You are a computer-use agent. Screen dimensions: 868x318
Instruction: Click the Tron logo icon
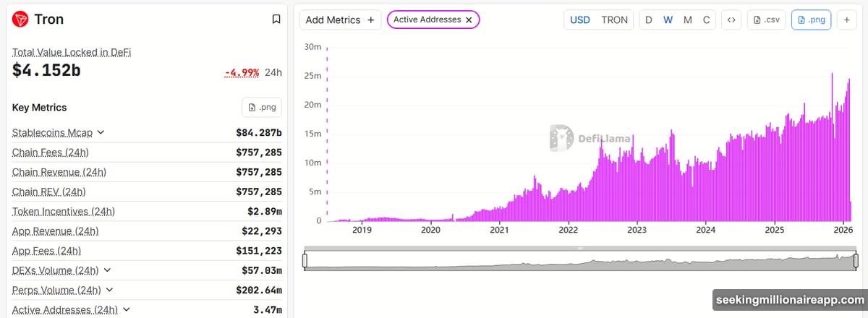[20, 20]
